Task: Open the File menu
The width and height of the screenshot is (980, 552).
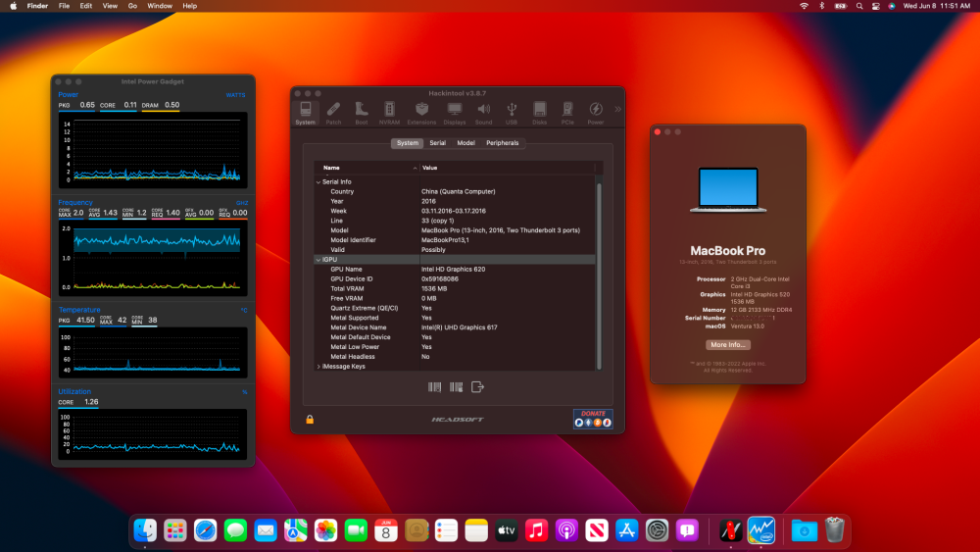Action: pyautogui.click(x=64, y=6)
